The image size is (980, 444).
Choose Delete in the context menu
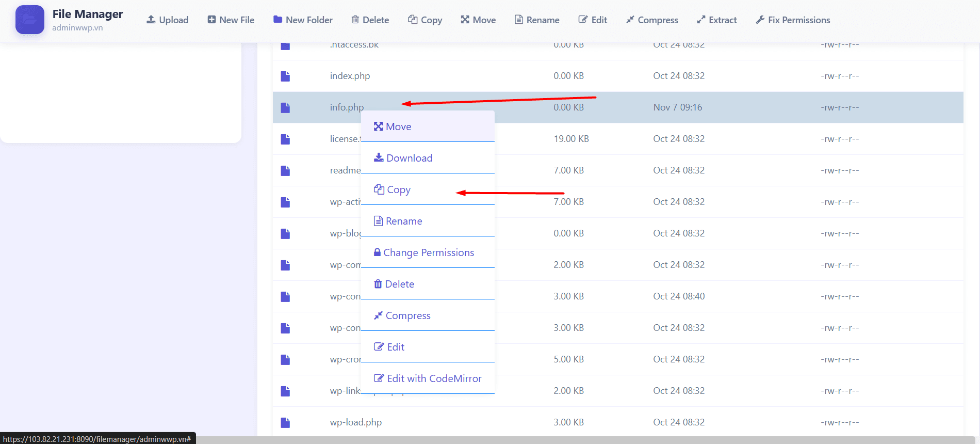(x=394, y=284)
